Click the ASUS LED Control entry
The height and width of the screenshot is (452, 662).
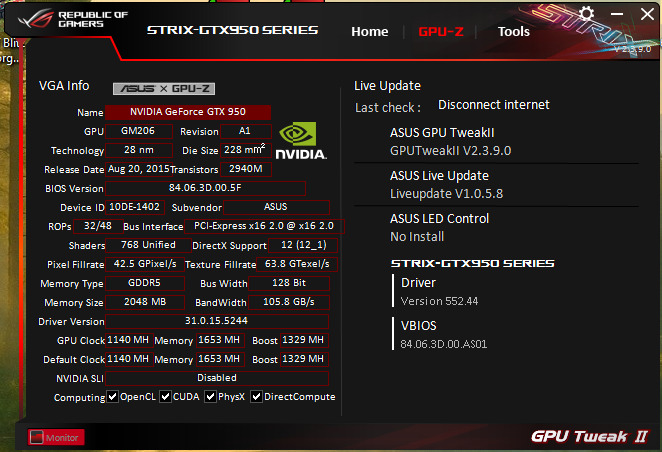click(439, 226)
